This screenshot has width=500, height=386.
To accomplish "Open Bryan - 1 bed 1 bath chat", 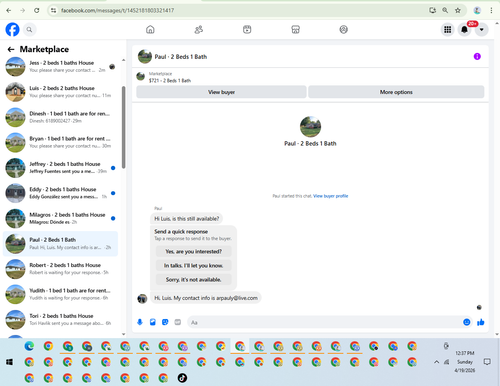I will point(60,142).
